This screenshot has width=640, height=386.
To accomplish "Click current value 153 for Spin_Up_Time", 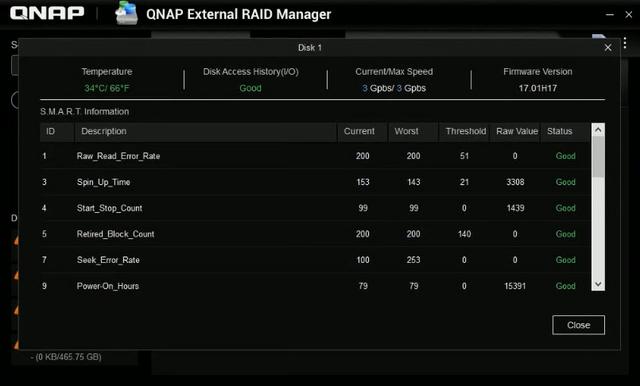I will point(362,182).
